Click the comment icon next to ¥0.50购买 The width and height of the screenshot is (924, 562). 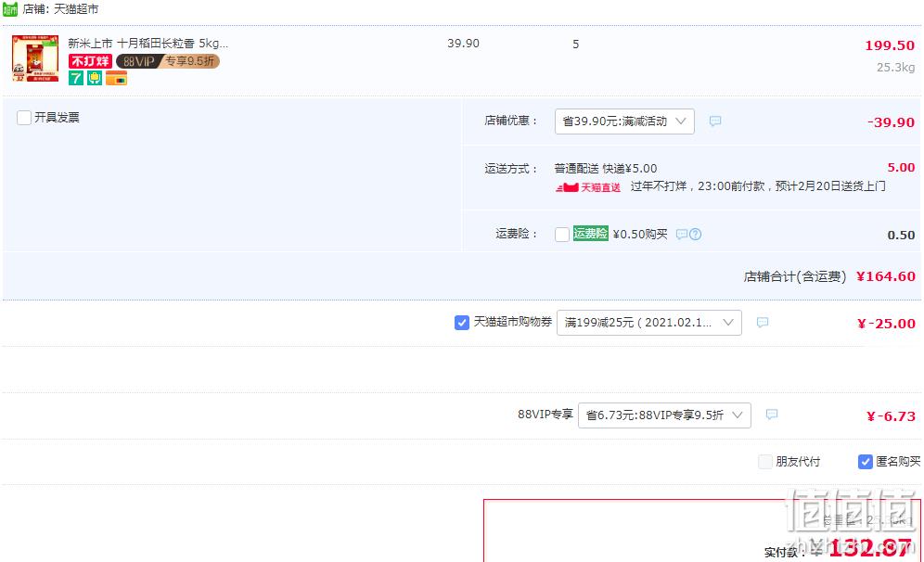681,235
